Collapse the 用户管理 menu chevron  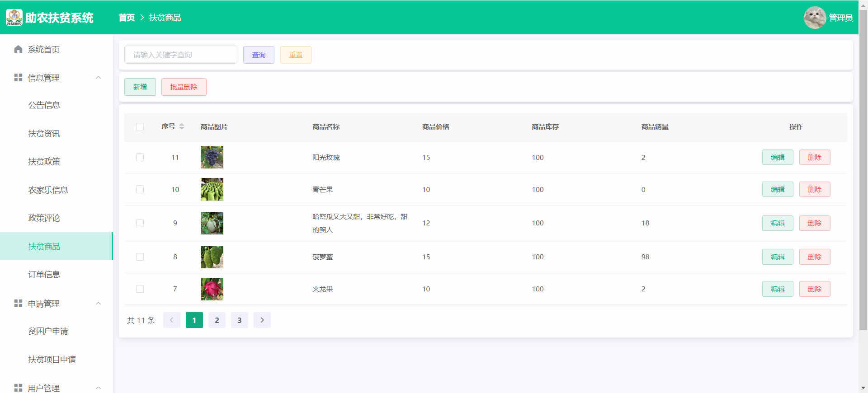point(99,388)
